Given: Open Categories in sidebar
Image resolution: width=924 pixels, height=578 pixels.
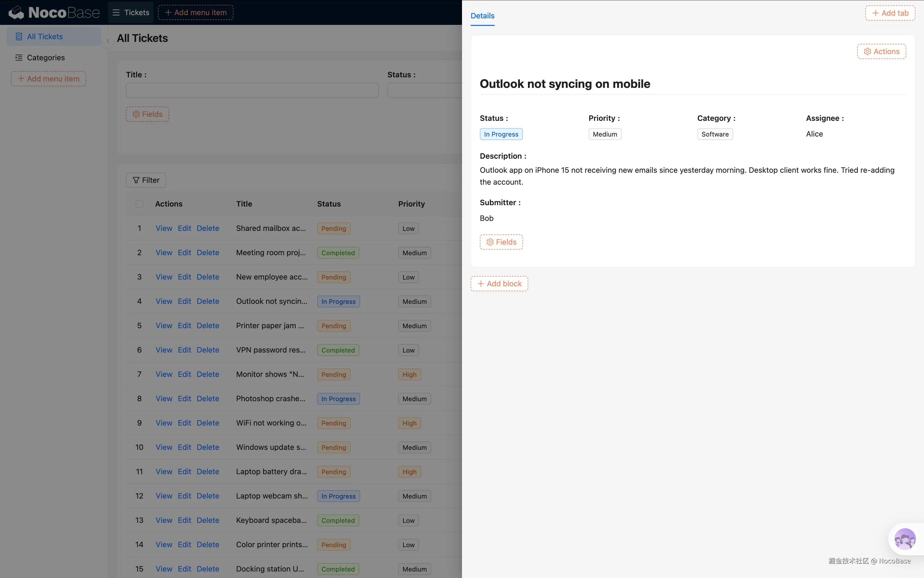Looking at the screenshot, I should (x=54, y=58).
